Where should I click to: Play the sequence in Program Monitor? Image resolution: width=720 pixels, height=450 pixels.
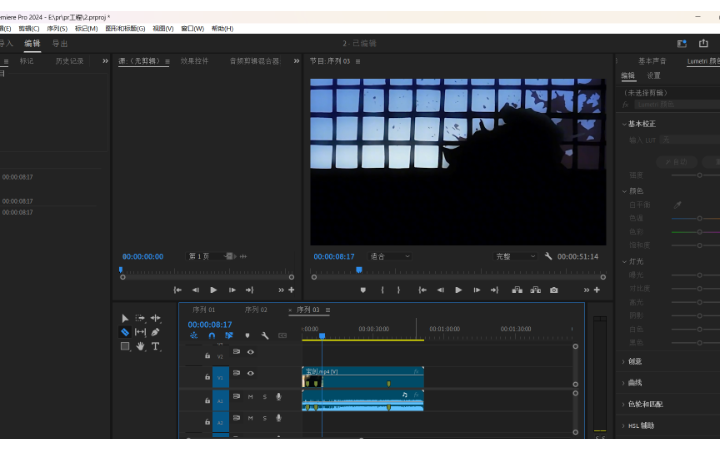pos(458,290)
